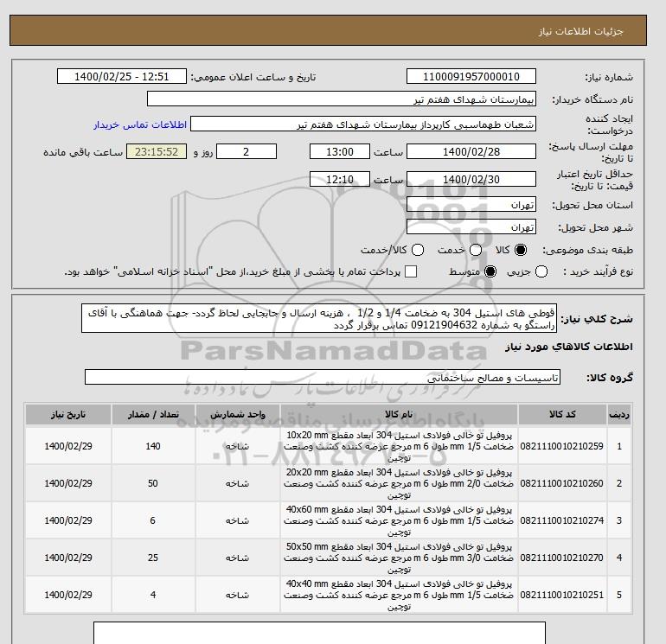
Task: Click the 10x20 mm profile item name
Action: point(399,447)
